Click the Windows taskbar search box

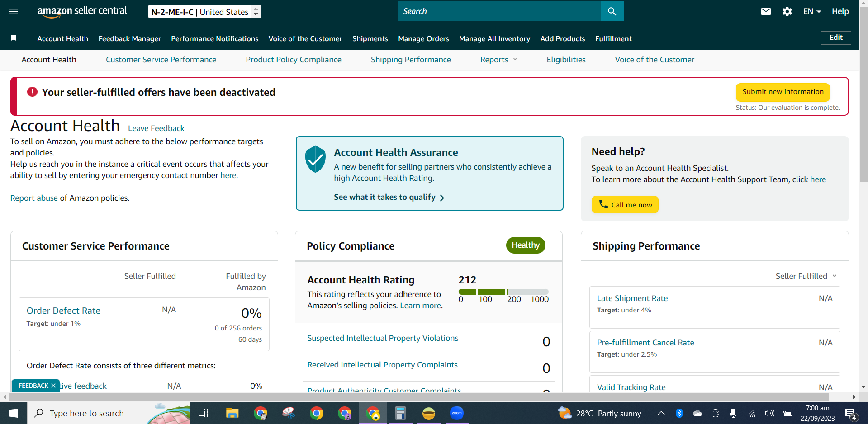tap(109, 413)
